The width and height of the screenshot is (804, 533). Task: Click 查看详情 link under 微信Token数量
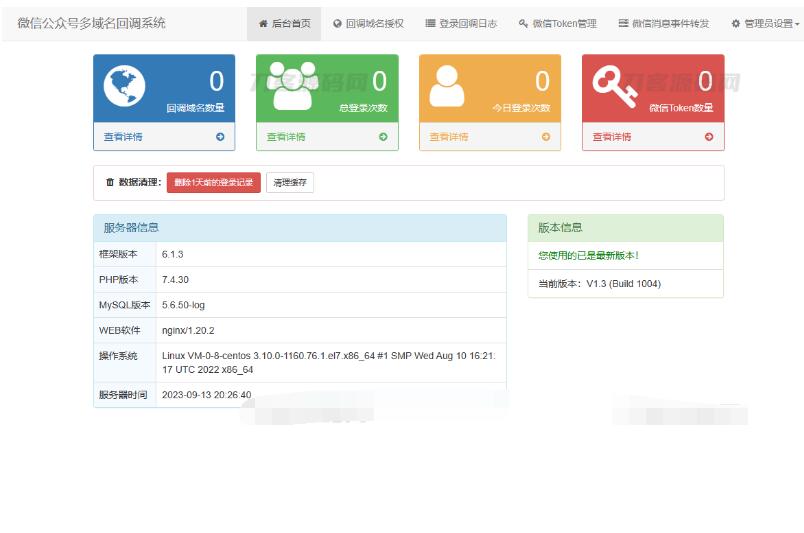[x=612, y=137]
